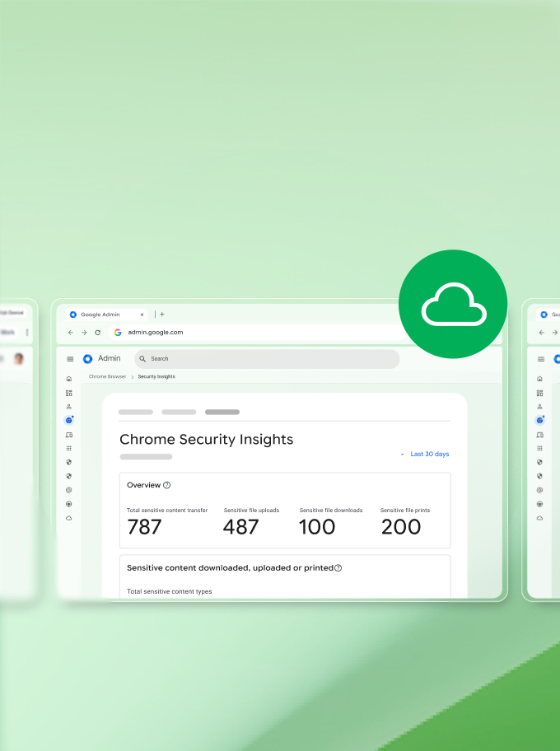Click @ icon in the right window sidebar
Screen dimensions: 560x751
coord(540,490)
